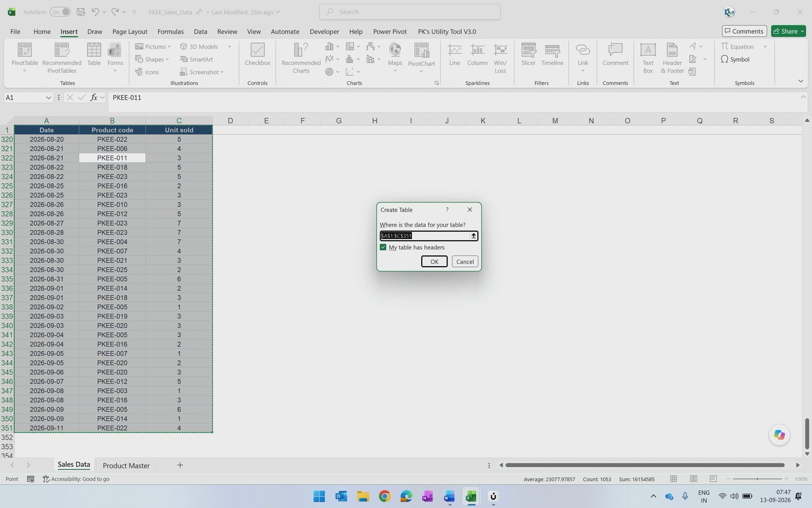The width and height of the screenshot is (812, 508).
Task: Toggle the AutoSave switch
Action: pos(60,12)
